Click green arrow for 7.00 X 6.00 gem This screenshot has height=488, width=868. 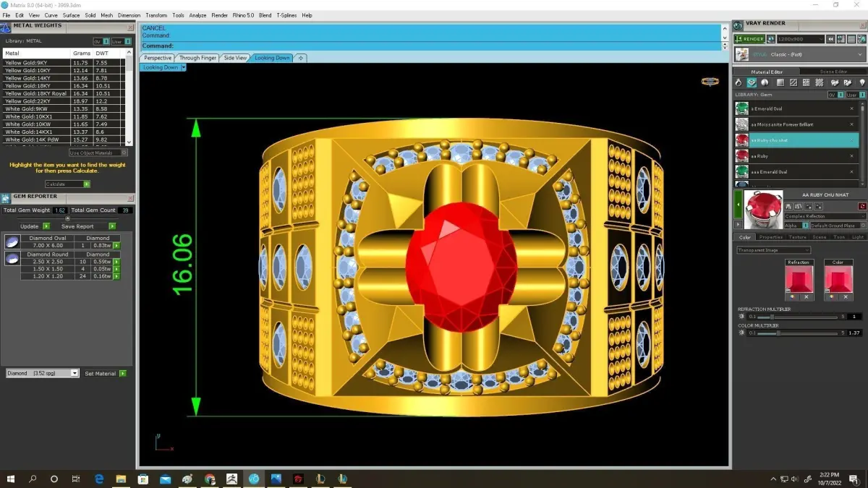tap(116, 246)
